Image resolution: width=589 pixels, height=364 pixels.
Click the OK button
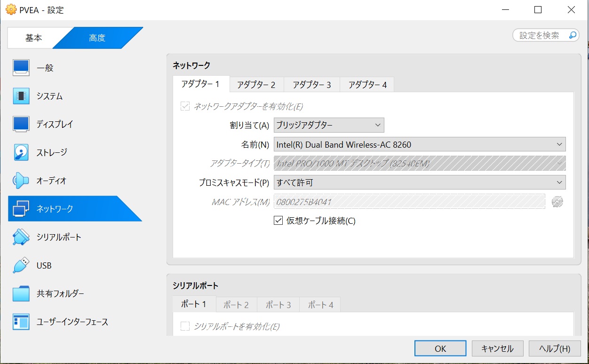(x=440, y=348)
